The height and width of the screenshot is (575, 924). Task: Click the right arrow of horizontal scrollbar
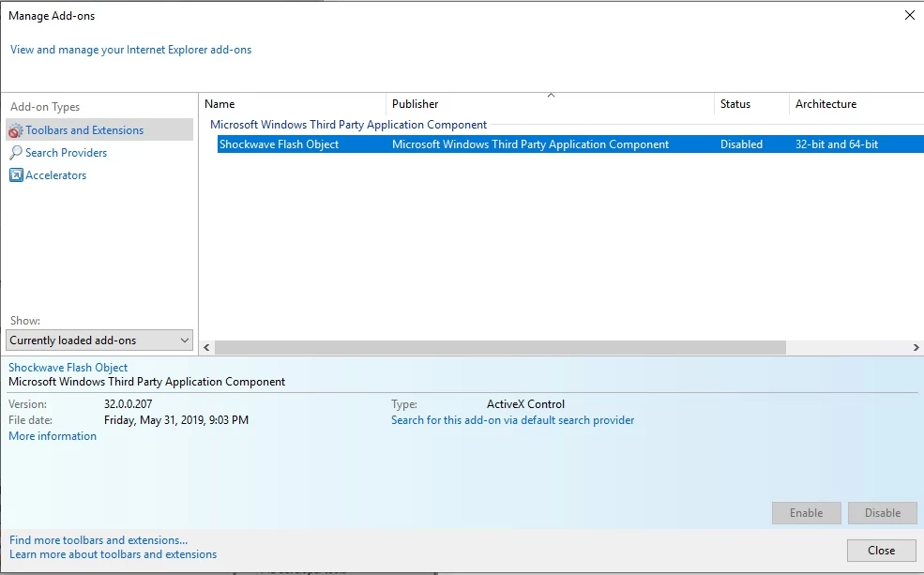916,348
